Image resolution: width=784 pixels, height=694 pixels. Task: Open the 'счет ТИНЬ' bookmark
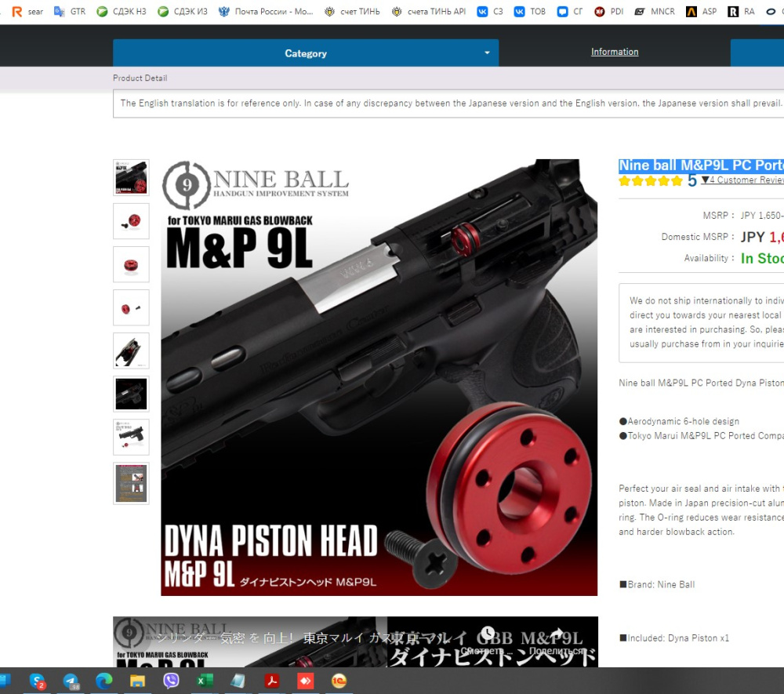pyautogui.click(x=352, y=12)
